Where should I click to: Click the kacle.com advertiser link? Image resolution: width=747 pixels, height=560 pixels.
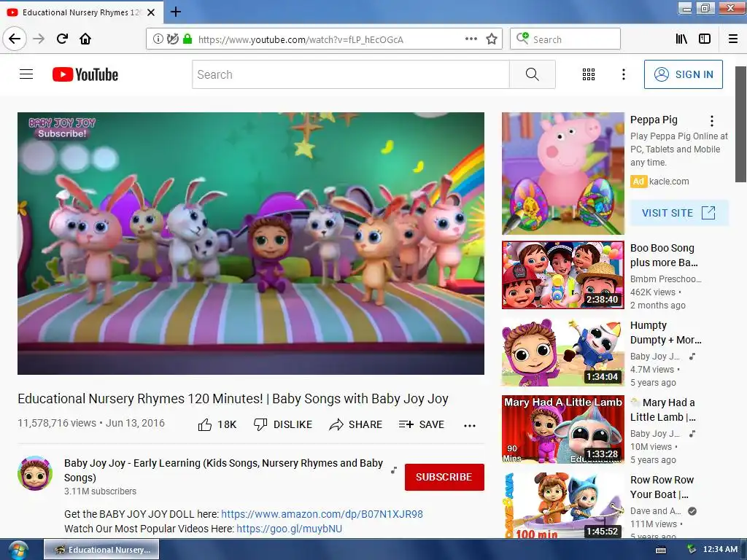click(669, 182)
